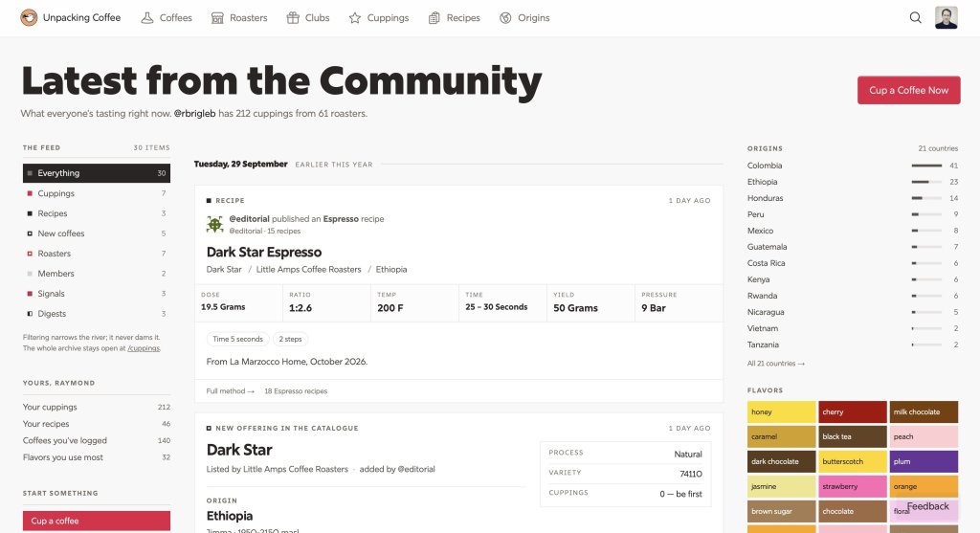Select Peru in the Origins list
Viewport: 980px width, 533px height.
[x=853, y=214]
